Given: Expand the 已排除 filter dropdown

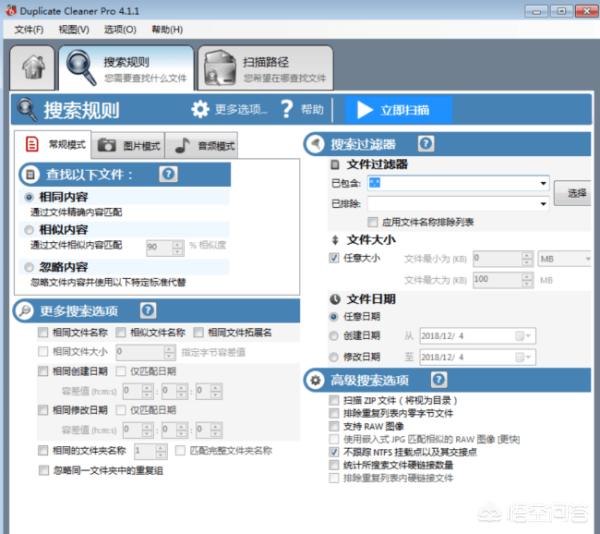Looking at the screenshot, I should (543, 204).
